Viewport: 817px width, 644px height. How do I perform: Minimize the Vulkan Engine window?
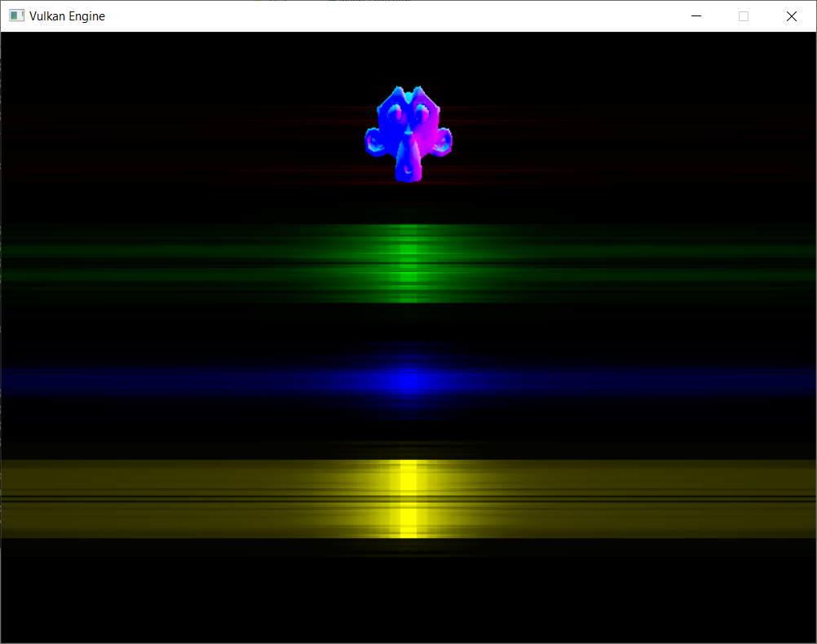coord(696,16)
